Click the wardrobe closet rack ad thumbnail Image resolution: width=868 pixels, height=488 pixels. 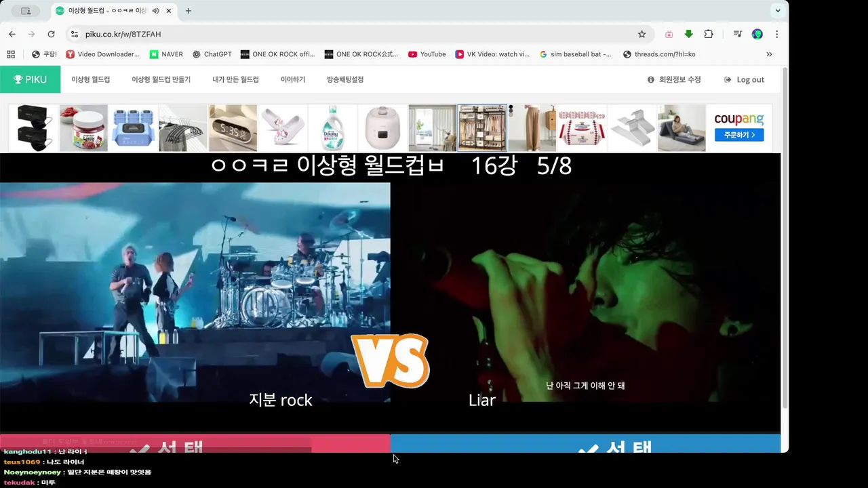click(x=482, y=128)
